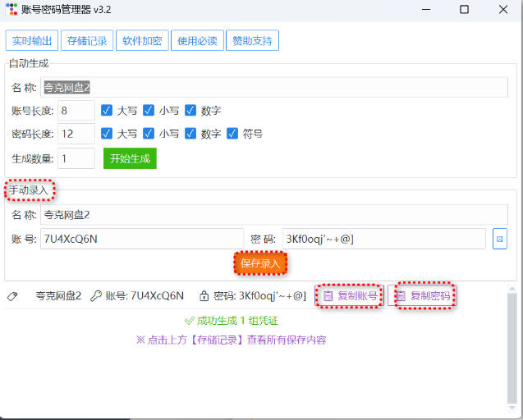Minimize the 账号密码管理器 window
This screenshot has height=420, width=523.
426,9
